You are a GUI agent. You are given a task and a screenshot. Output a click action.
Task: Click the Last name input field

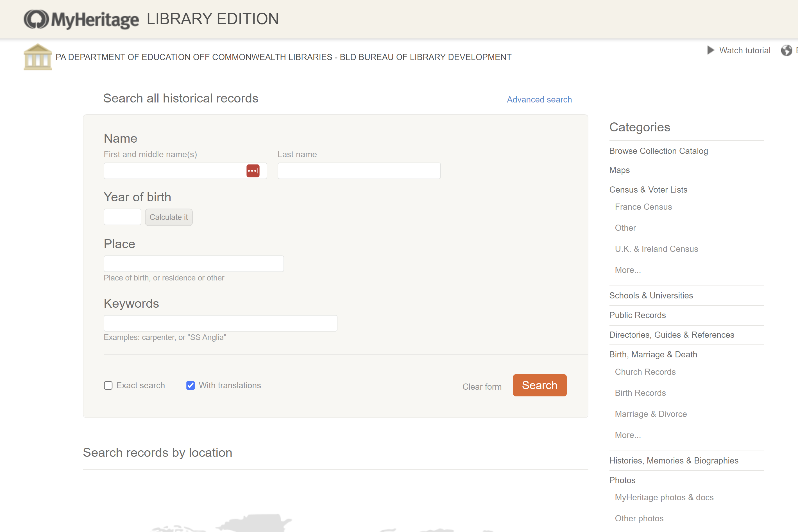pyautogui.click(x=359, y=171)
